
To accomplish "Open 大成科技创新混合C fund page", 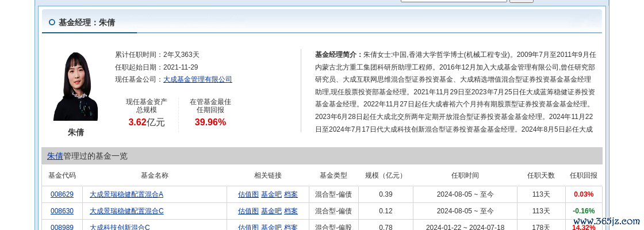I will click(x=120, y=227).
